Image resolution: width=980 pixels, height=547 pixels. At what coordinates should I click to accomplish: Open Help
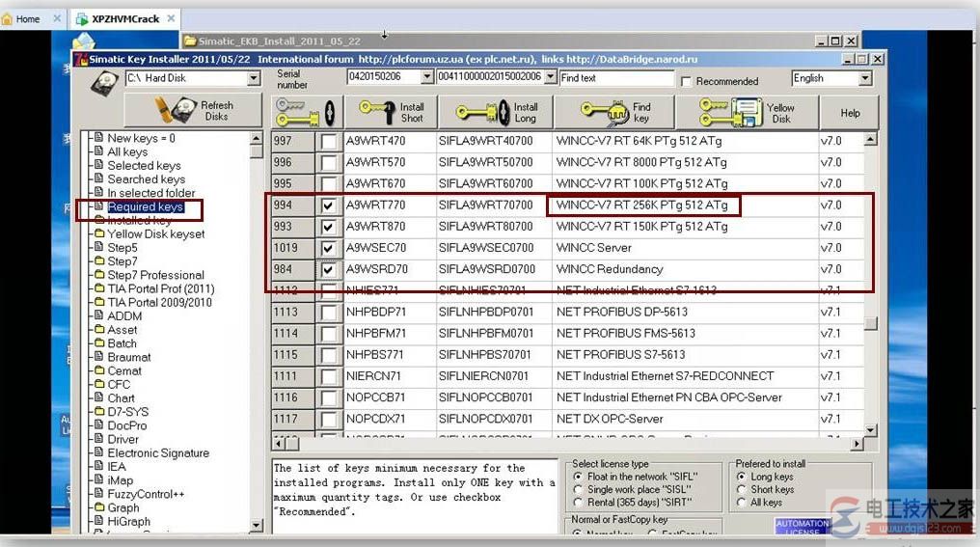tap(850, 113)
